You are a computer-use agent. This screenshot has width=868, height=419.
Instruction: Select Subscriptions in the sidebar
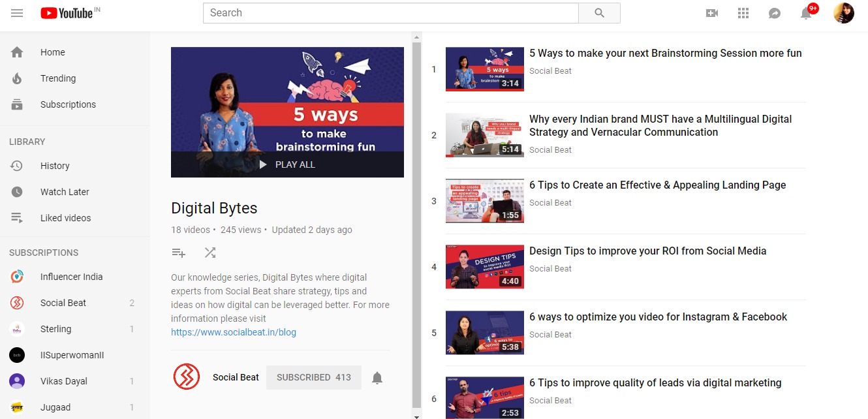(x=75, y=104)
